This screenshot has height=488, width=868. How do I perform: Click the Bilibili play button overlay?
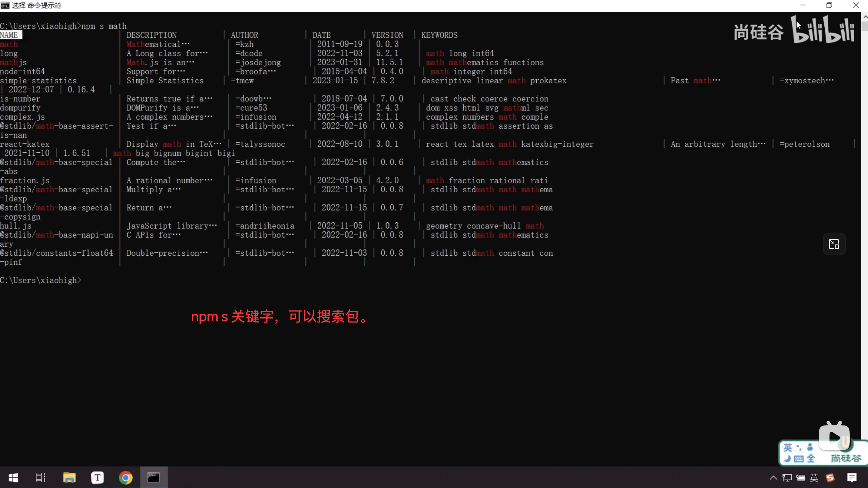[834, 437]
